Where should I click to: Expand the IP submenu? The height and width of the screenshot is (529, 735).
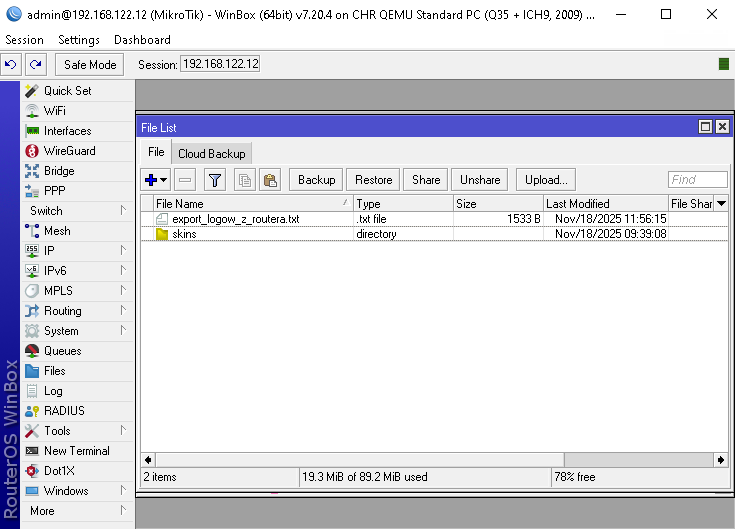pyautogui.click(x=77, y=251)
